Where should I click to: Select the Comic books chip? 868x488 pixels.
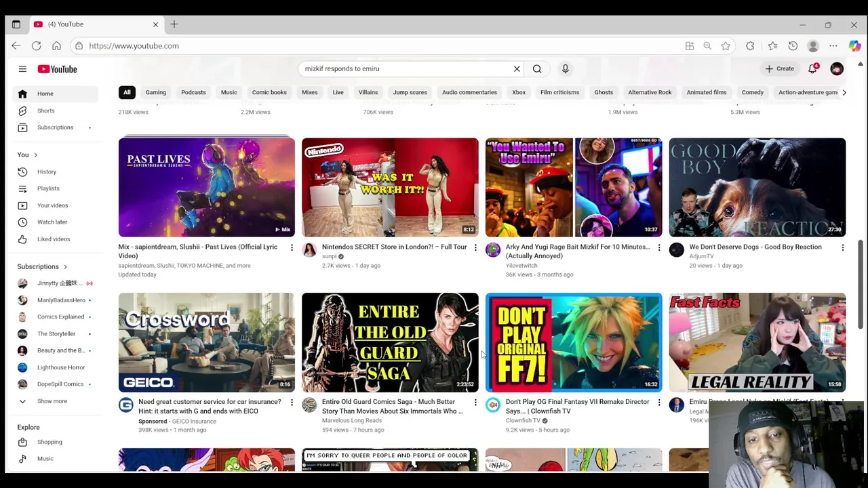tap(269, 92)
